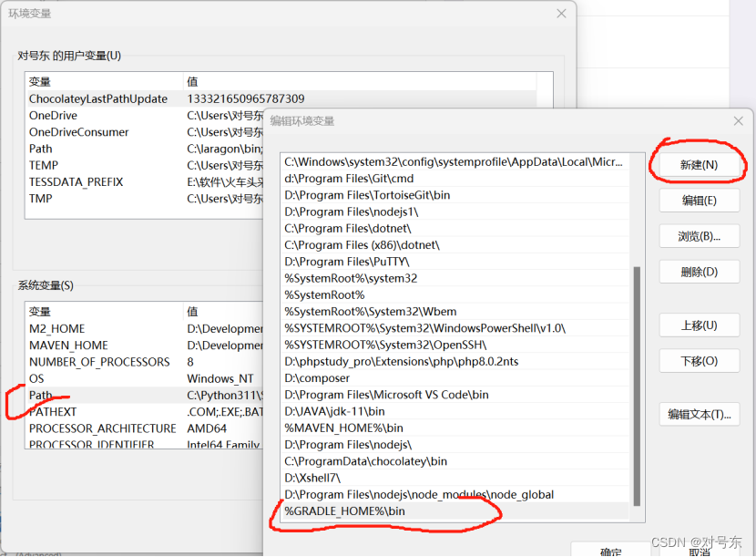Screen dimensions: 756x557
Task: Move entry down with 下移(O)
Action: pyautogui.click(x=699, y=361)
